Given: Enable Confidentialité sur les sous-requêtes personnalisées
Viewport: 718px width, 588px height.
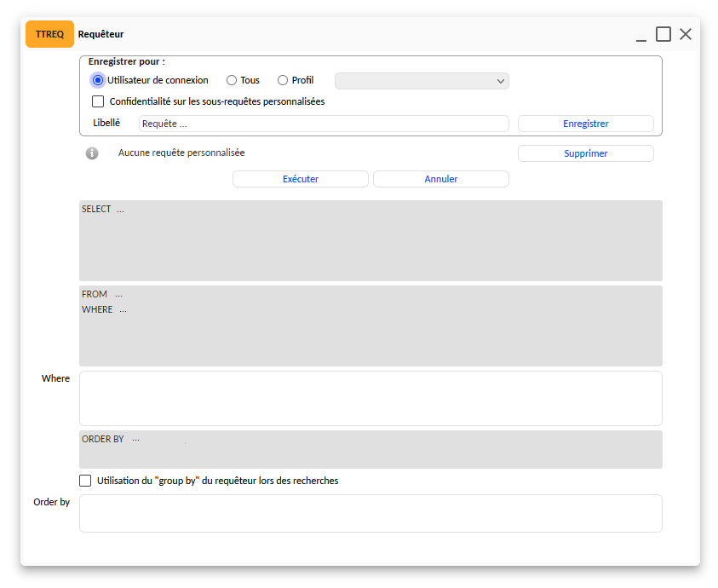Looking at the screenshot, I should tap(98, 101).
